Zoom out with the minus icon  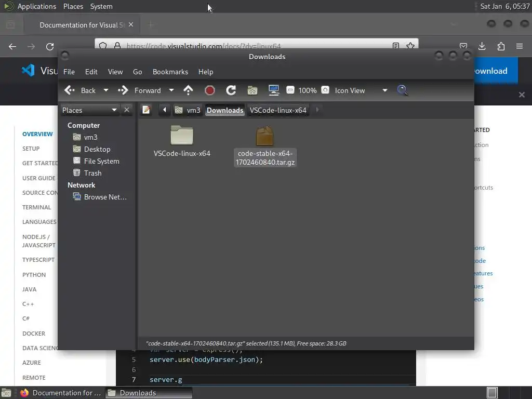(290, 90)
